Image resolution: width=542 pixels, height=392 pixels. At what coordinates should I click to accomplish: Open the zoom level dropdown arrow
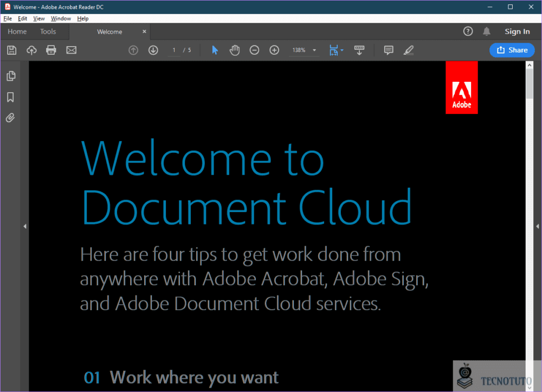[314, 50]
